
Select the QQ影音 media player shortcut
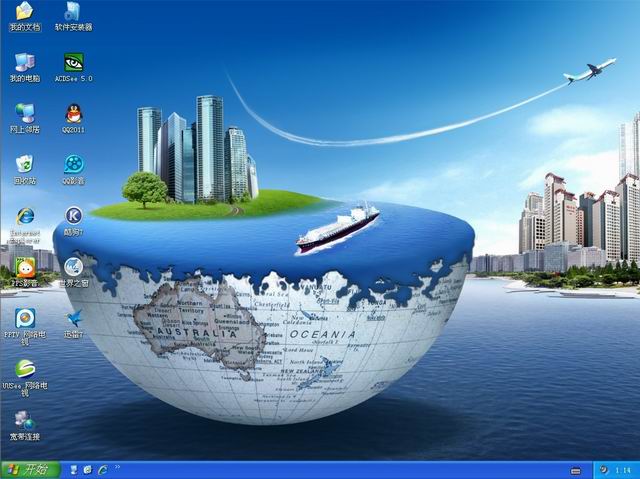(74, 170)
